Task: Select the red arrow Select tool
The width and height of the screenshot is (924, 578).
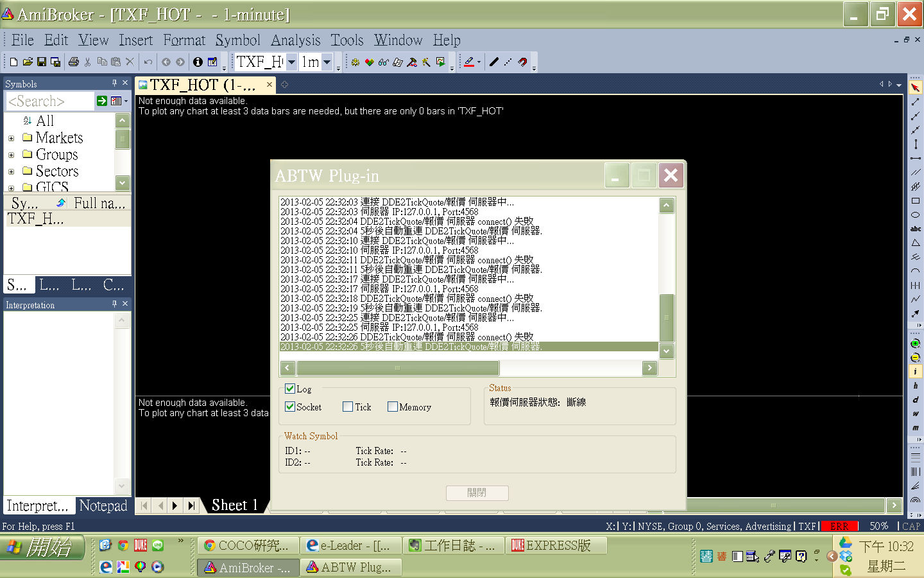Action: click(x=916, y=87)
